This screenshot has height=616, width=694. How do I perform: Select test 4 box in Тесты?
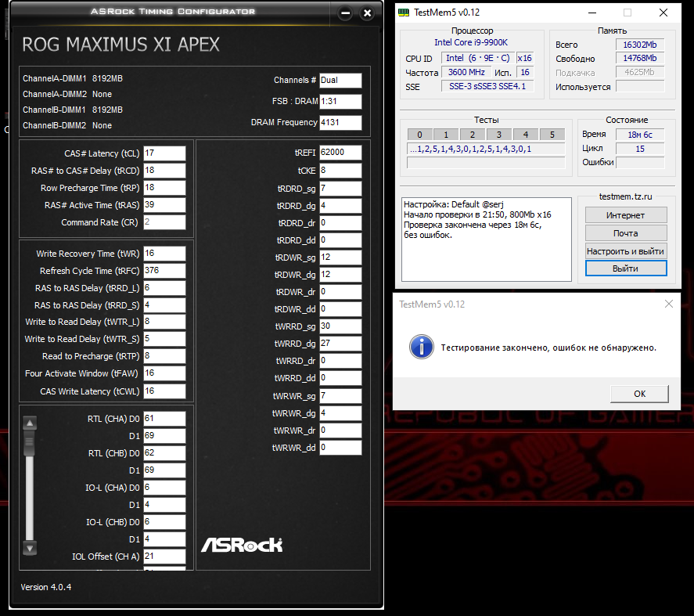click(525, 135)
